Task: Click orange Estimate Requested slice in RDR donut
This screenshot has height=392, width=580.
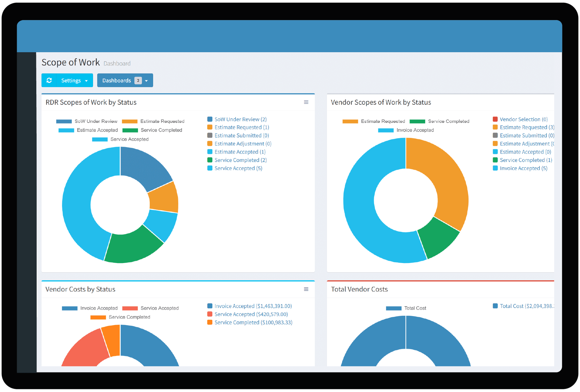Action: (164, 198)
